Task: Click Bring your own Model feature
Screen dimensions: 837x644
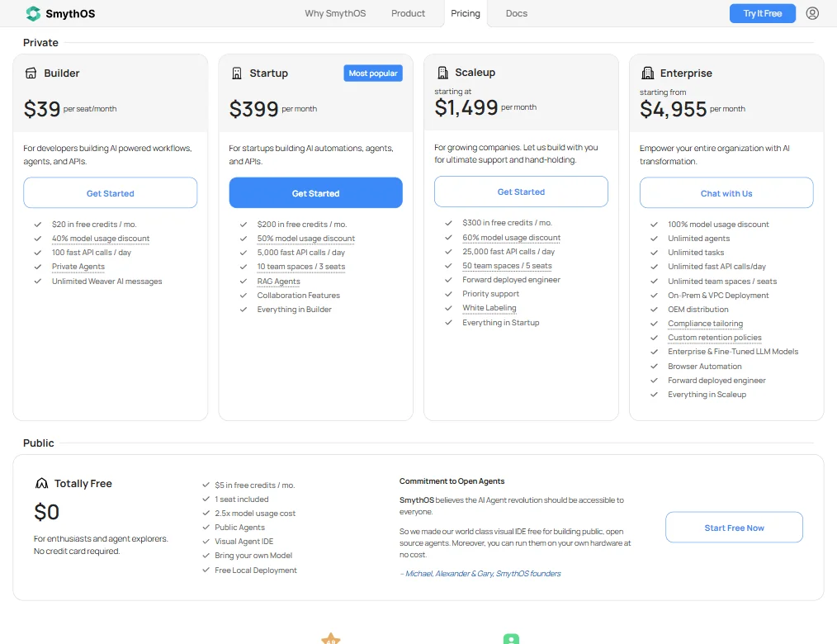Action: 253,556
